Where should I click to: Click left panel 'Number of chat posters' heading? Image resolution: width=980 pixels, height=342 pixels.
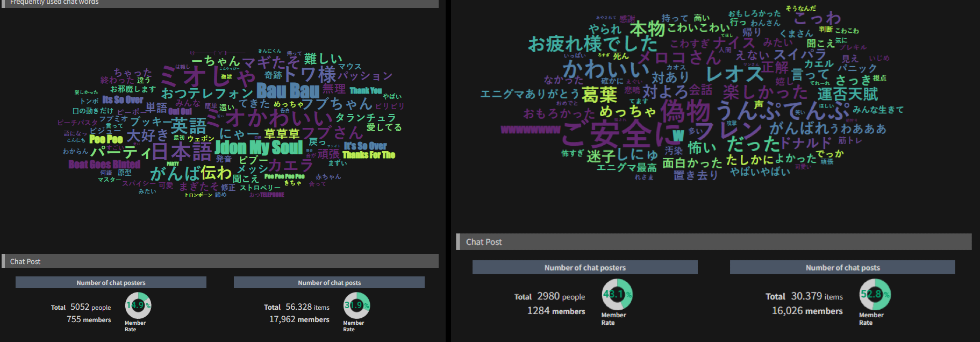pyautogui.click(x=111, y=282)
